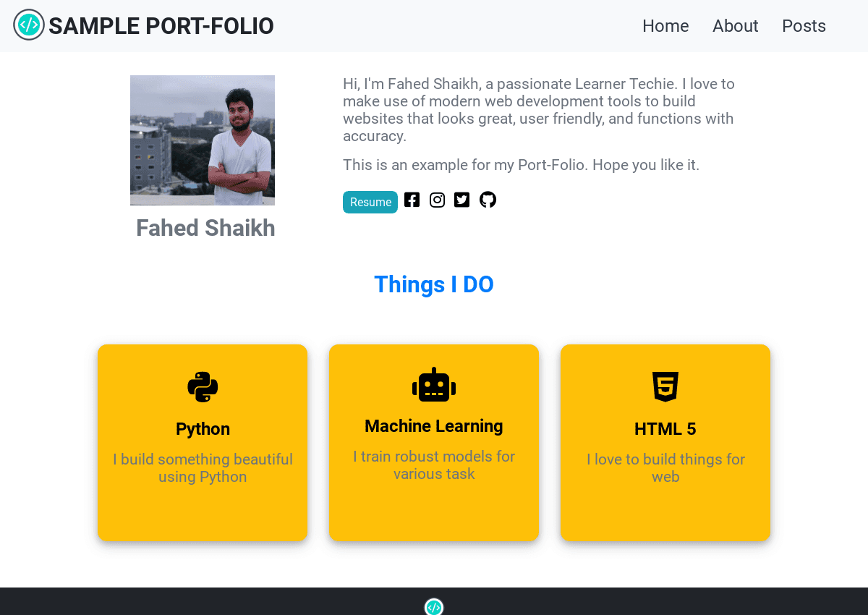Open the Instagram icon link
Viewport: 868px width, 615px height.
(437, 200)
